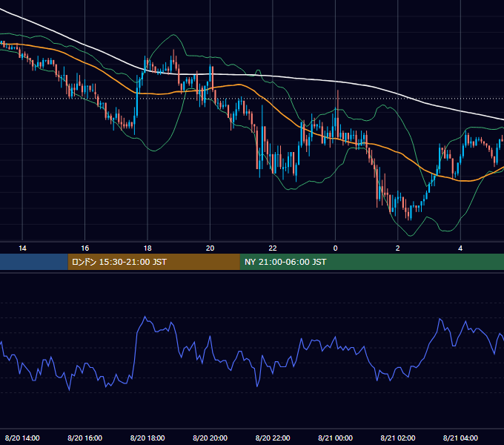This screenshot has width=504, height=445.
Task: Click the 22 hour label on price chart axis
Action: tap(273, 248)
